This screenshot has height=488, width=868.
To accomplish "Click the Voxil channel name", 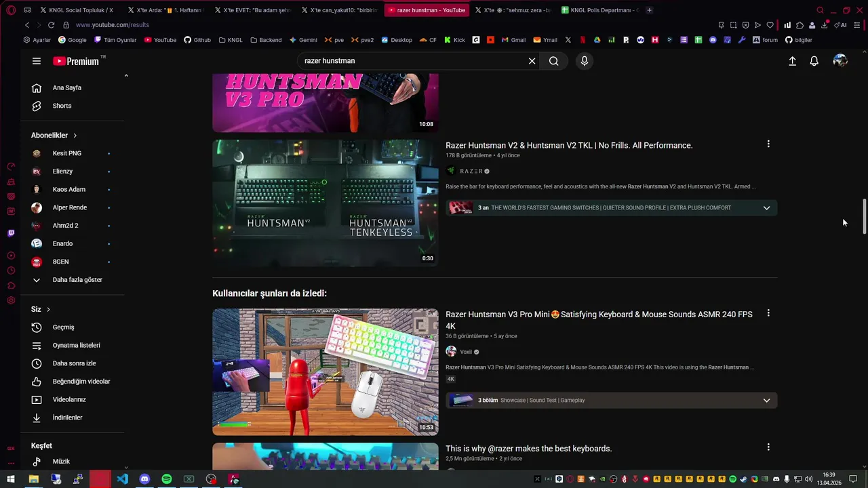I will pyautogui.click(x=466, y=352).
